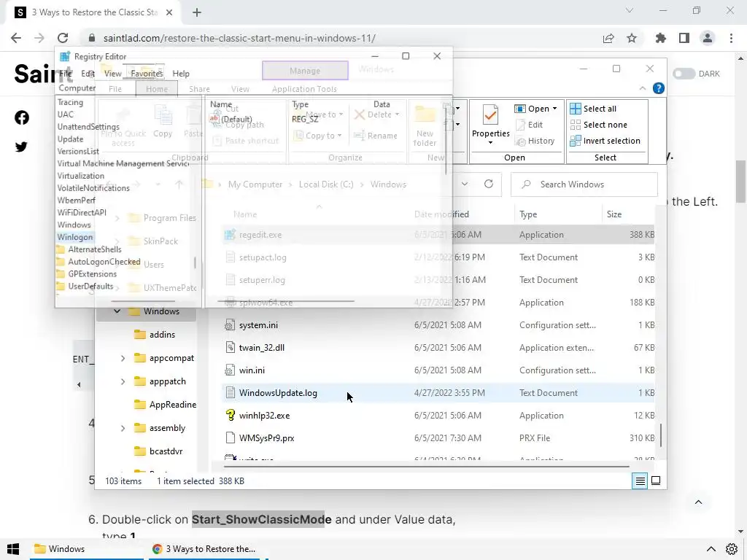Toggle the Chrome side panel icon
Viewport: 747px width, 560px height.
684,38
